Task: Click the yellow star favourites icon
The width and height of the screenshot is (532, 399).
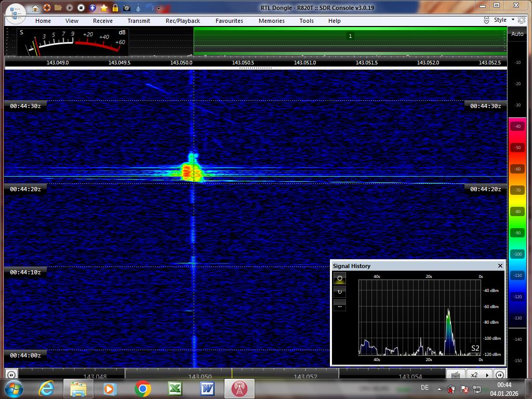Action: pos(104,7)
